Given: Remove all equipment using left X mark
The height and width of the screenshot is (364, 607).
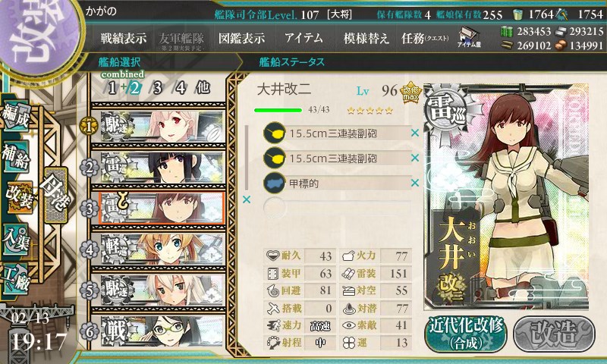Looking at the screenshot, I should pyautogui.click(x=246, y=199).
